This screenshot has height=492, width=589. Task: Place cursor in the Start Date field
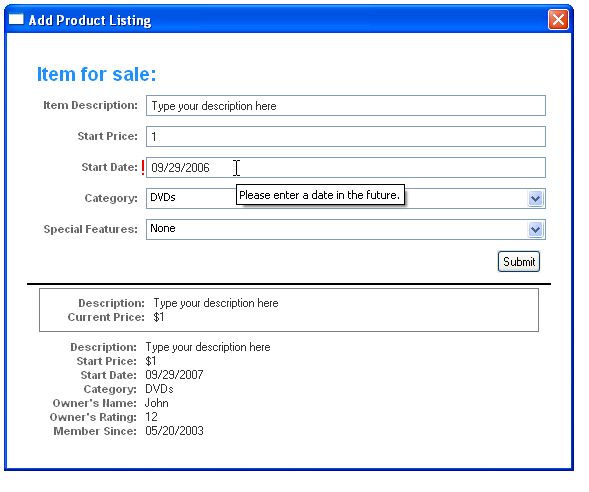346,168
